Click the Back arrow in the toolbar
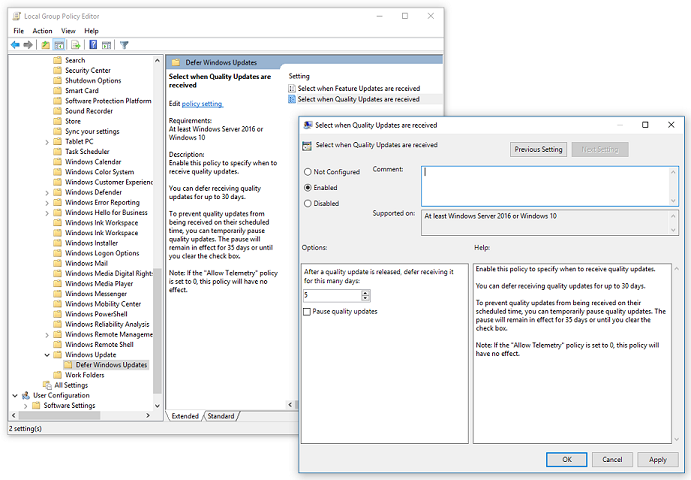691x480 pixels. tap(15, 45)
